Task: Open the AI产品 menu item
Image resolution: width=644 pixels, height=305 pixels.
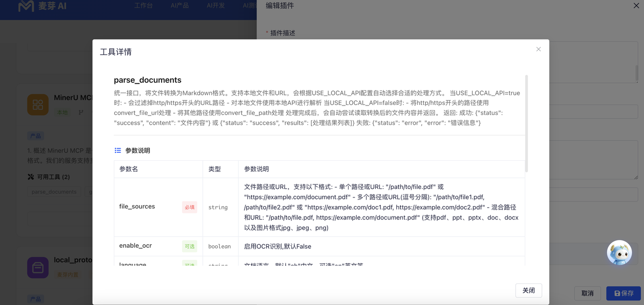Action: [x=180, y=6]
